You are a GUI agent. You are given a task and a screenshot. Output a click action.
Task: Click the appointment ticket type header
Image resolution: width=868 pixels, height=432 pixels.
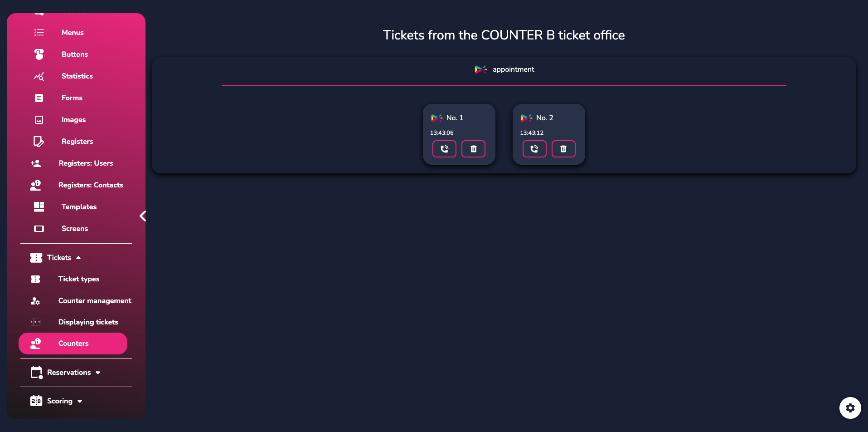click(504, 69)
